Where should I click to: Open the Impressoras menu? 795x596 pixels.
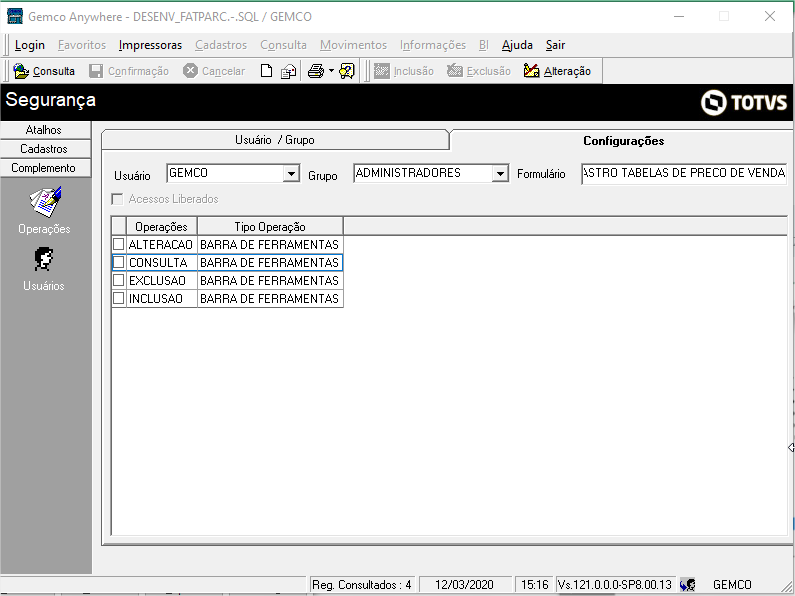[150, 45]
